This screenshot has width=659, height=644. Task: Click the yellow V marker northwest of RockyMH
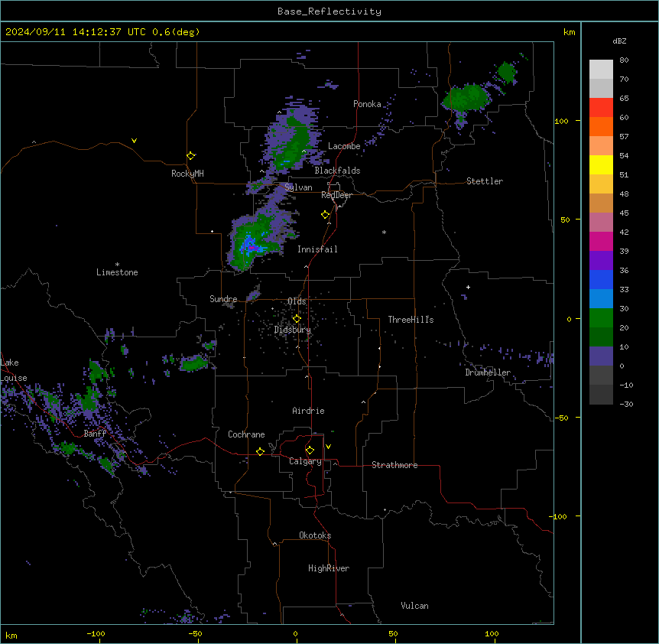coord(134,141)
